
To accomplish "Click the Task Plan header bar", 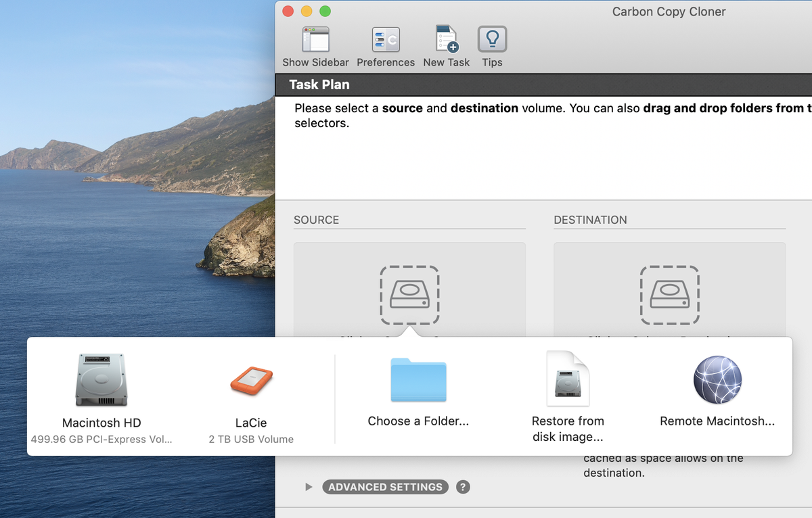I will [x=318, y=85].
